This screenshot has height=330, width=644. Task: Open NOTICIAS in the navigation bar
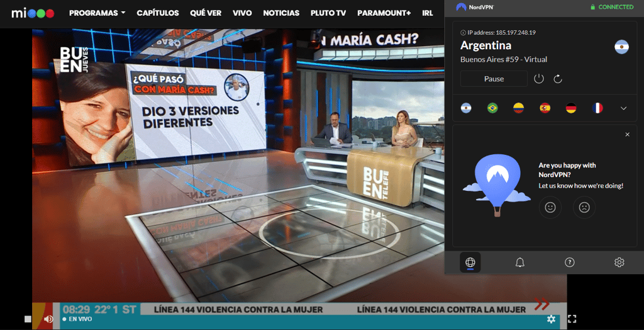(281, 13)
